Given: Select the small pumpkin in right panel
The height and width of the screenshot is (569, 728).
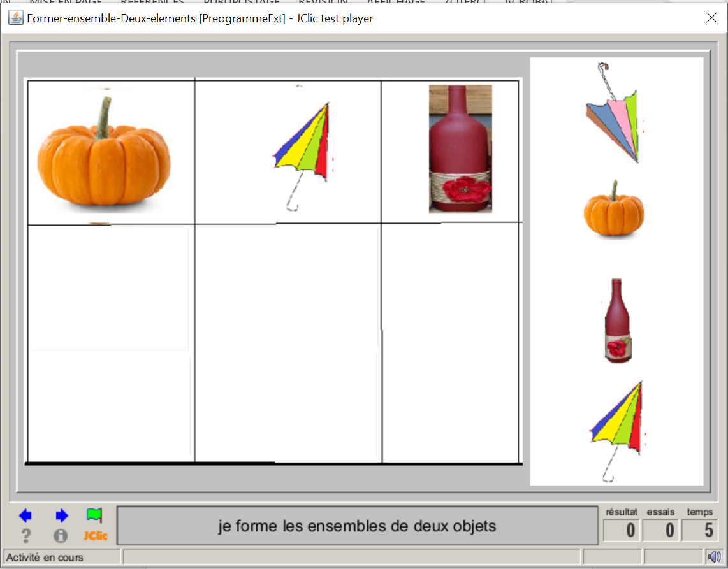Looking at the screenshot, I should pos(614,210).
